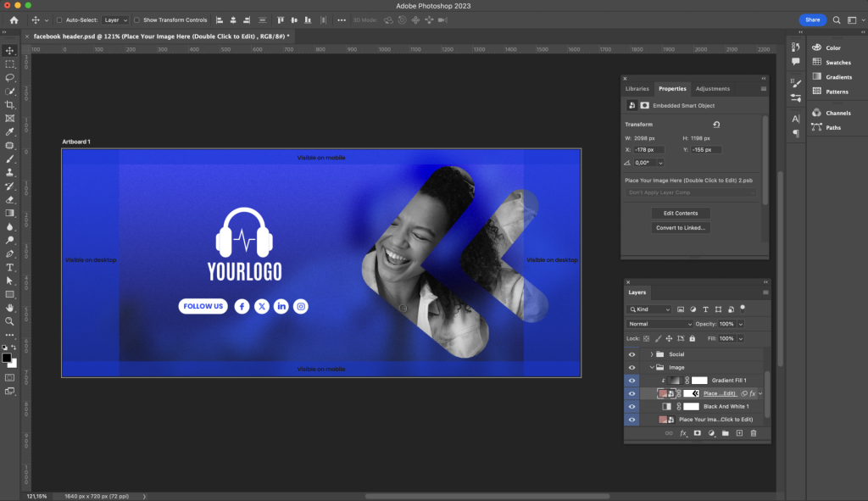Click the Edit Contents button
868x501 pixels.
681,213
